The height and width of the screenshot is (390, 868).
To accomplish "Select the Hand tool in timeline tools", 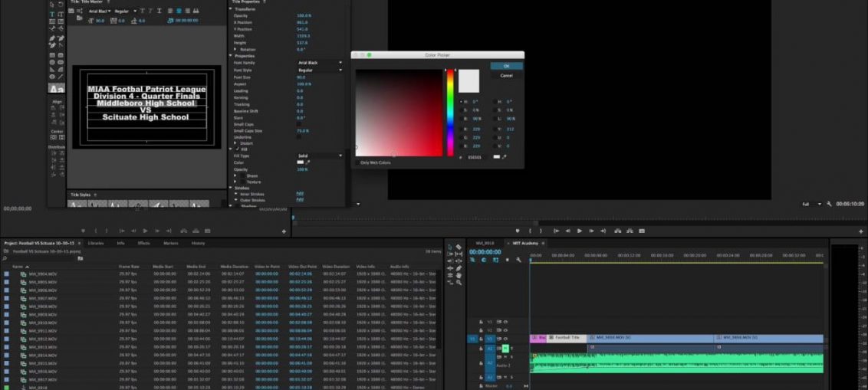I will (459, 276).
